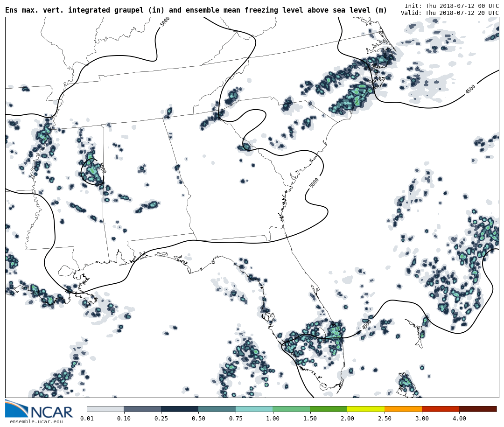The image size is (504, 427).
Task: Select the 1.50 dark green color swatch
Action: (x=329, y=409)
